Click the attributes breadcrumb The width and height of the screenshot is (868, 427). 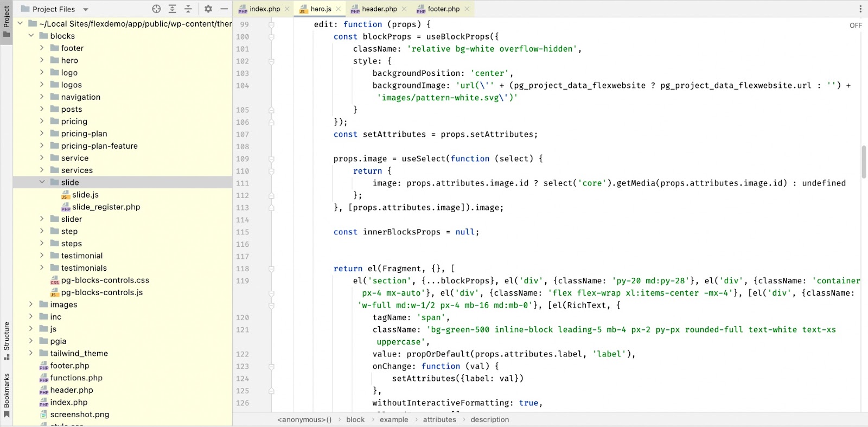439,419
